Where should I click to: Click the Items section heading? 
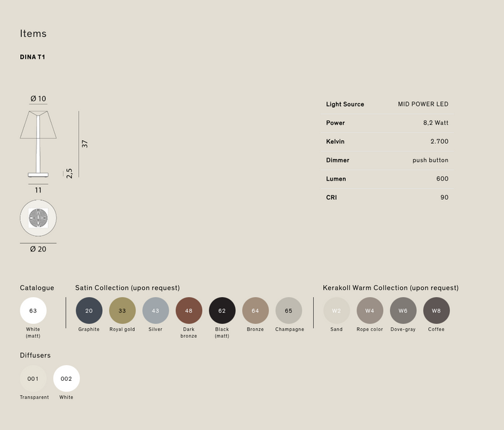point(33,33)
